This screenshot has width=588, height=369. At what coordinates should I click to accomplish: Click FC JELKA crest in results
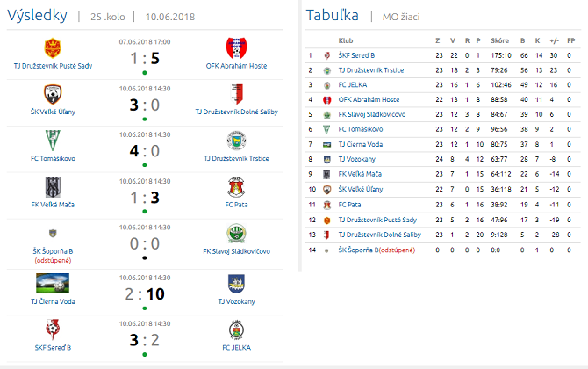(x=236, y=329)
